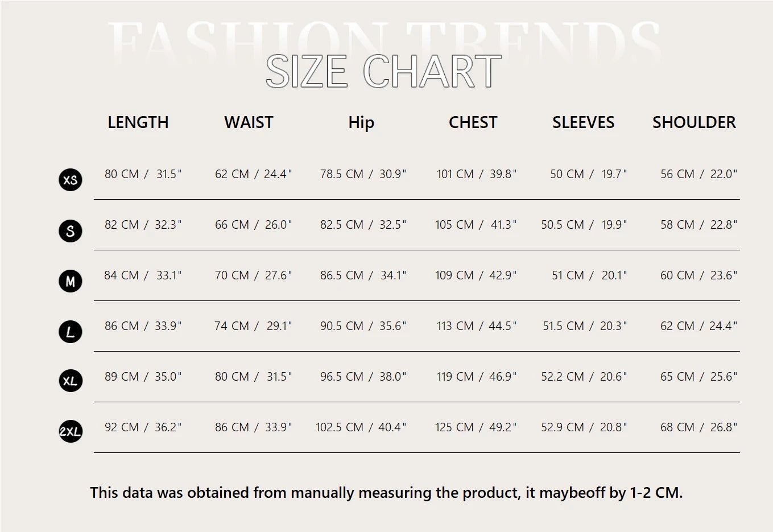773x532 pixels.
Task: Click 2XL hip value 102.5 CM / 40.4"
Action: (361, 427)
